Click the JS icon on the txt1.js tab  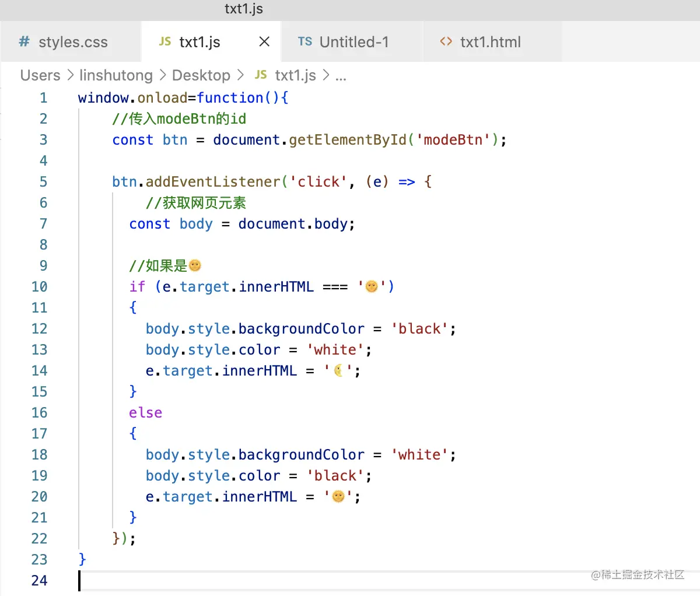pyautogui.click(x=164, y=41)
